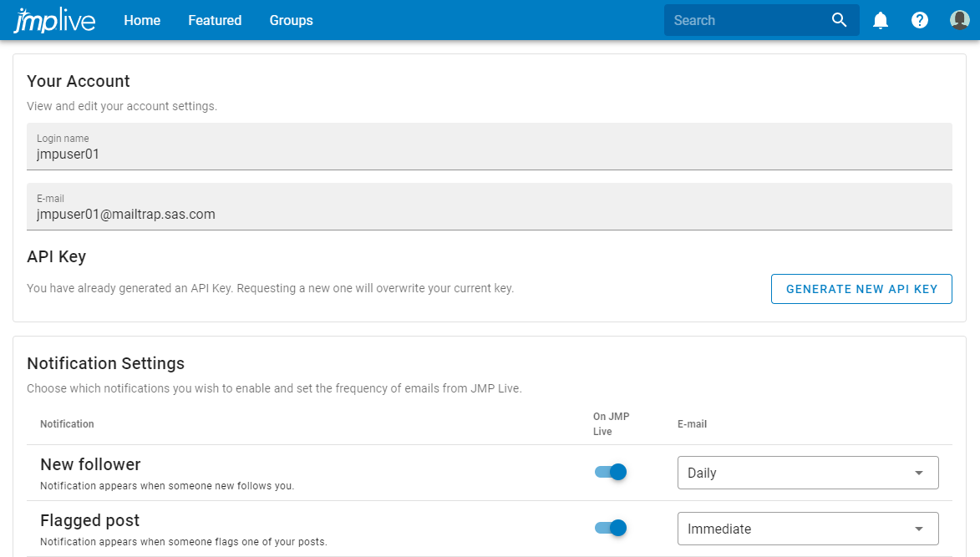Open the Immediate email frequency dropdown for Flagged post
This screenshot has width=980, height=557.
pos(807,528)
